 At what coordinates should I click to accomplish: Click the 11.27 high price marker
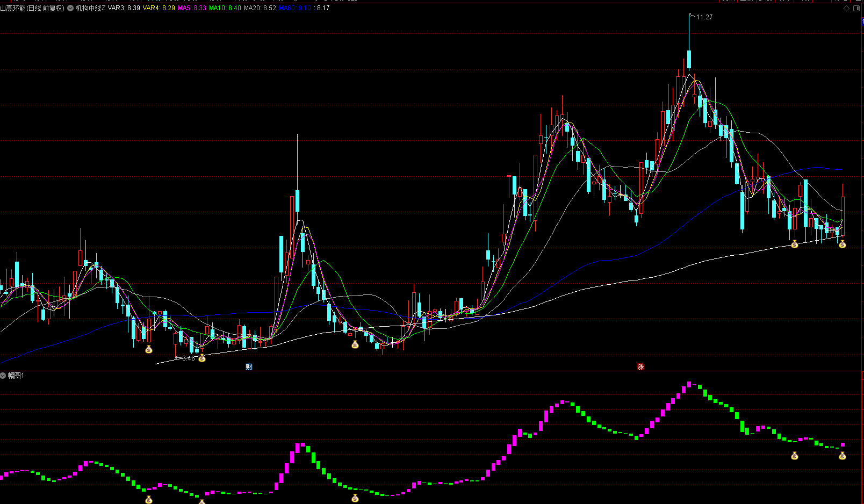[704, 17]
